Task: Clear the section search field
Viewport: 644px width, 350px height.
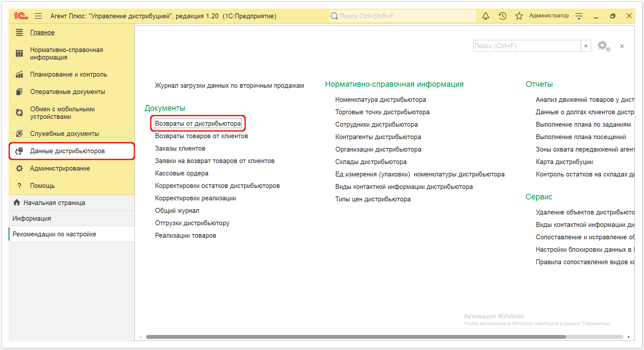Action: [x=586, y=46]
